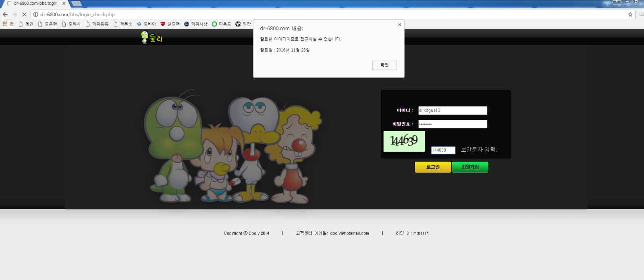The width and height of the screenshot is (644, 280).
Task: Open the 게인 bookmark
Action: point(26,24)
